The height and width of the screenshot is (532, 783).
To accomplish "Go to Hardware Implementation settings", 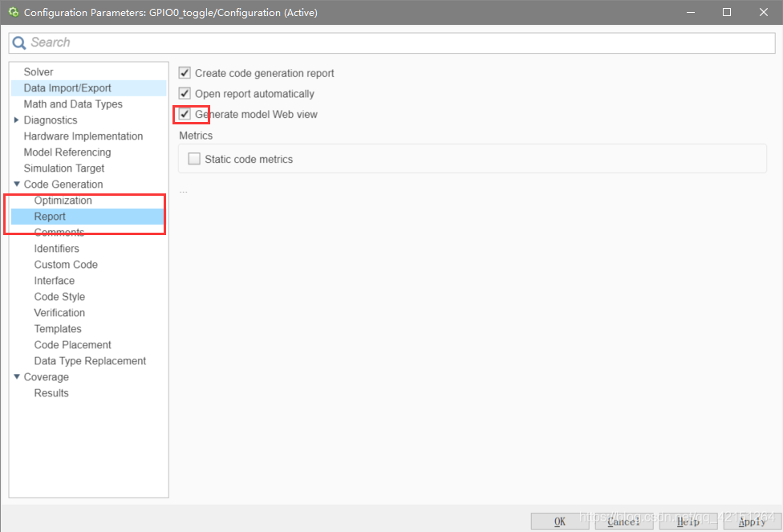I will click(x=83, y=136).
